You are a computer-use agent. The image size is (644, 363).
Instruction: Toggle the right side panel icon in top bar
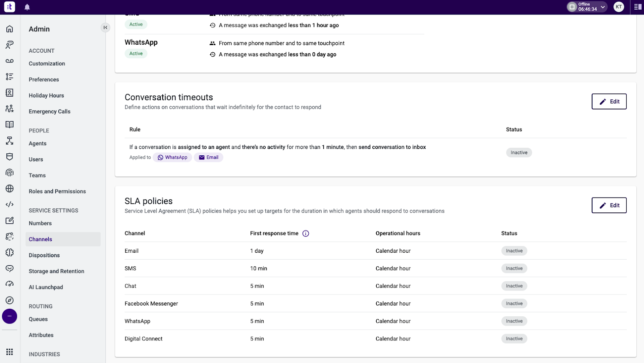(x=638, y=7)
